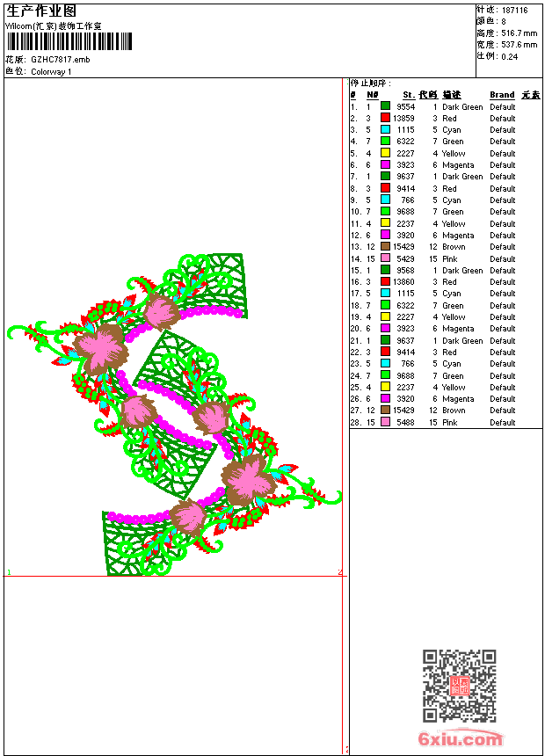Image resolution: width=545 pixels, height=756 pixels.
Task: Click the Pink swatch in row 28
Action: click(x=385, y=422)
